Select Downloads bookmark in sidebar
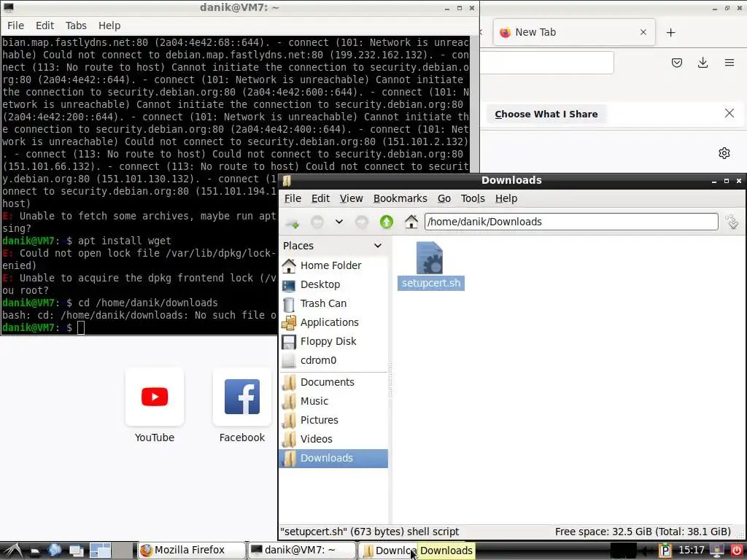The width and height of the screenshot is (747, 560). click(x=333, y=458)
